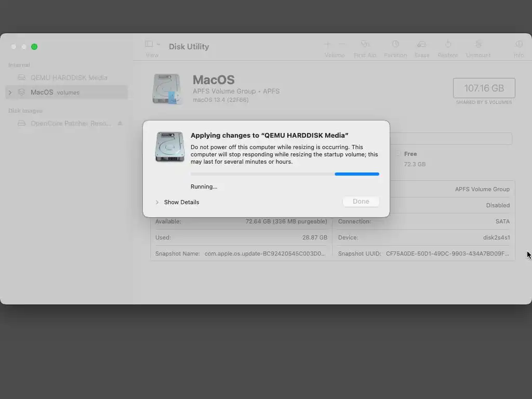Click the SATA connection value
The height and width of the screenshot is (399, 532).
point(502,221)
